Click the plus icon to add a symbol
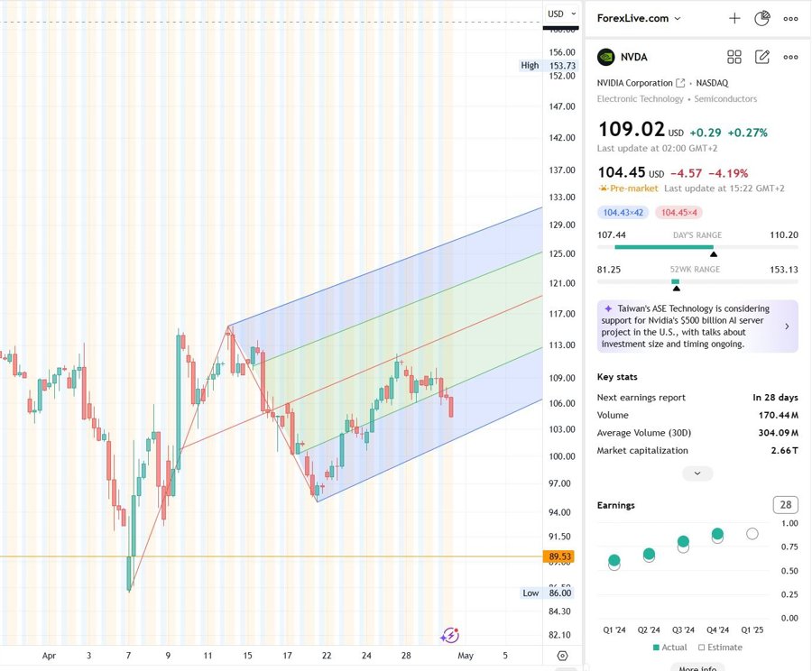This screenshot has height=671, width=812. tap(734, 18)
